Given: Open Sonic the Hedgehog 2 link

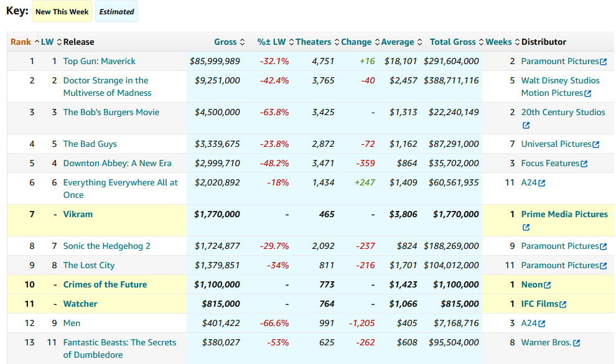Looking at the screenshot, I should click(107, 246).
